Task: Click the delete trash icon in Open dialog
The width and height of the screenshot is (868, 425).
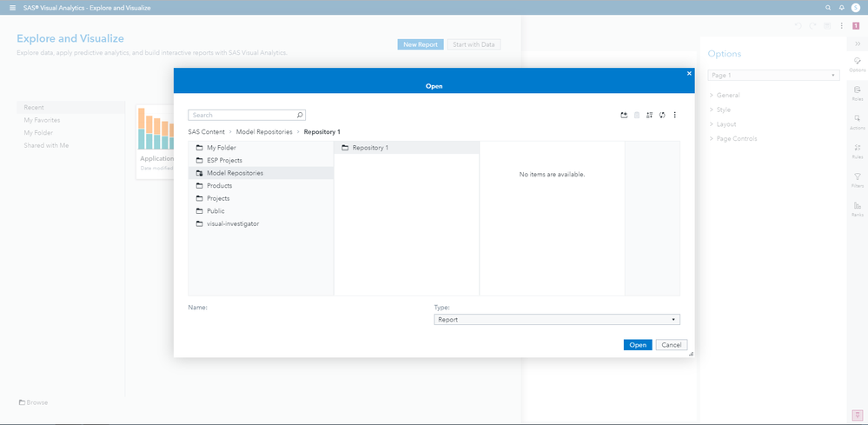Action: coord(637,115)
